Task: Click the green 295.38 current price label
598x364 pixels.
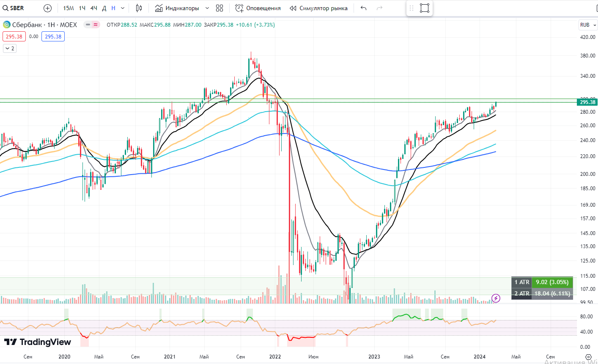Action: point(587,102)
